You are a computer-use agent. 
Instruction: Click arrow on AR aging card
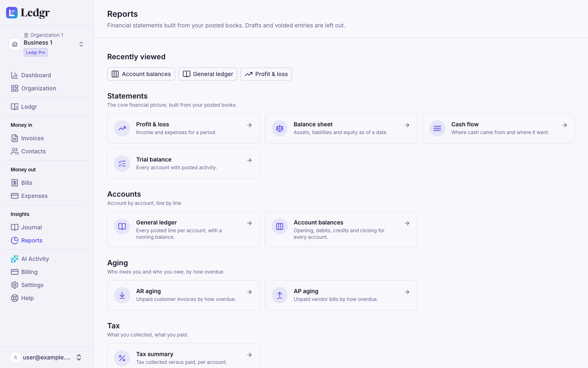coord(249,292)
